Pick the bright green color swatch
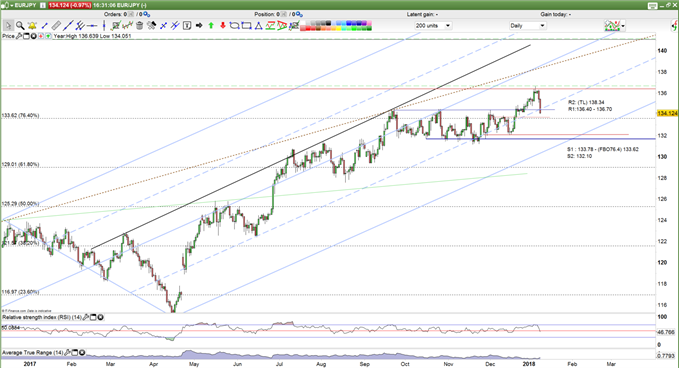This screenshot has height=368, width=679. (354, 28)
